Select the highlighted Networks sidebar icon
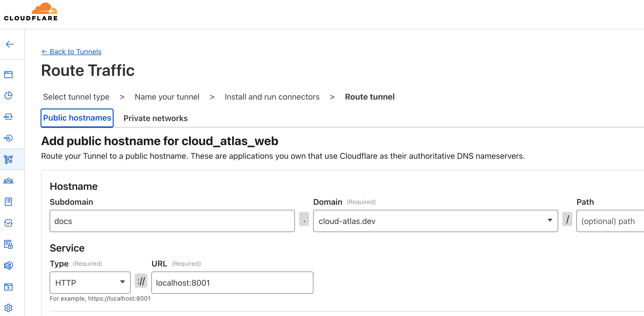The image size is (644, 316). pos(8,159)
